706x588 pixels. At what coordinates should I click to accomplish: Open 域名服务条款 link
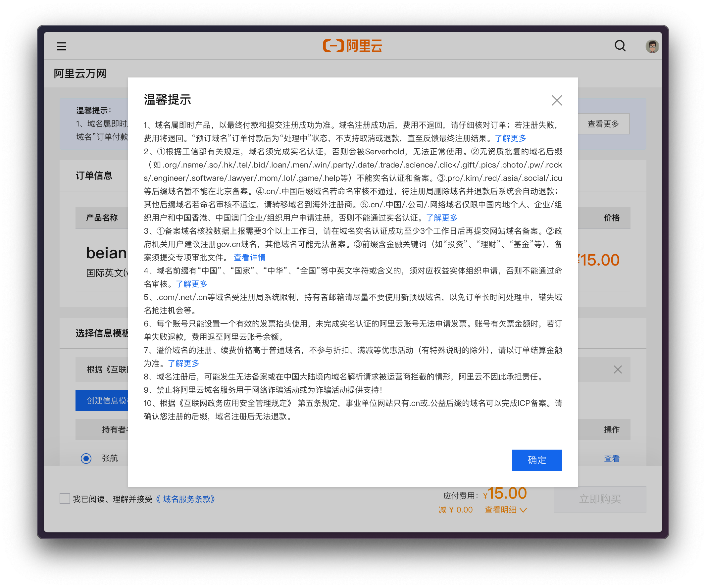click(185, 499)
